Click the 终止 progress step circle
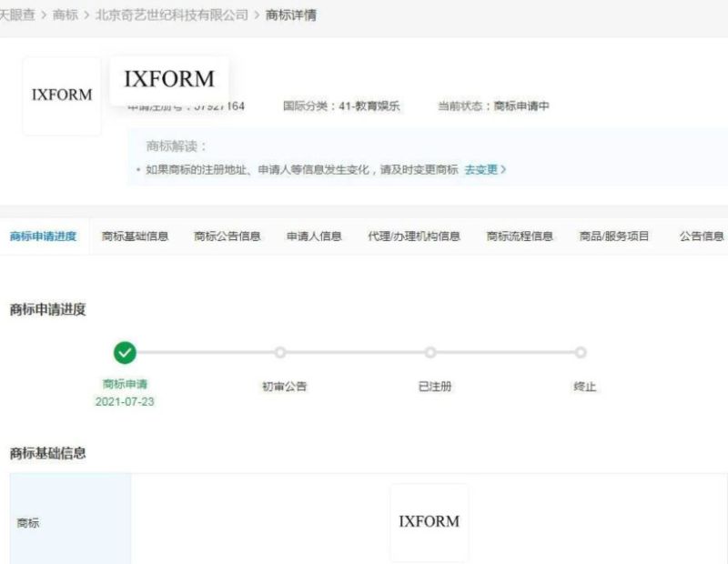Screen dimensions: 728x564 click(x=581, y=353)
